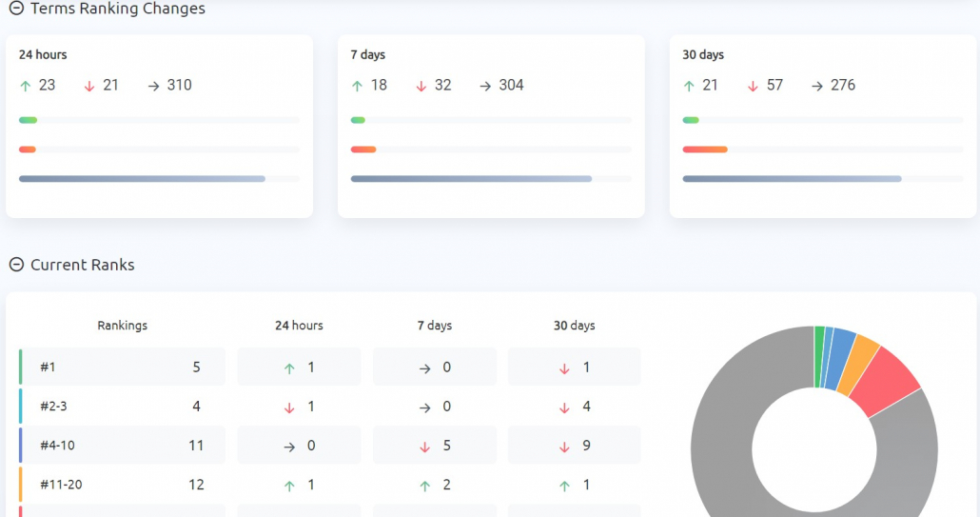The height and width of the screenshot is (517, 980).
Task: Click the gray unchanged progress bar in 7 days card
Action: coord(471,179)
